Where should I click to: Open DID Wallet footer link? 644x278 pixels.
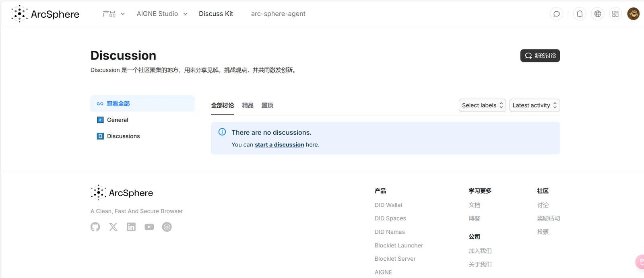tap(388, 205)
